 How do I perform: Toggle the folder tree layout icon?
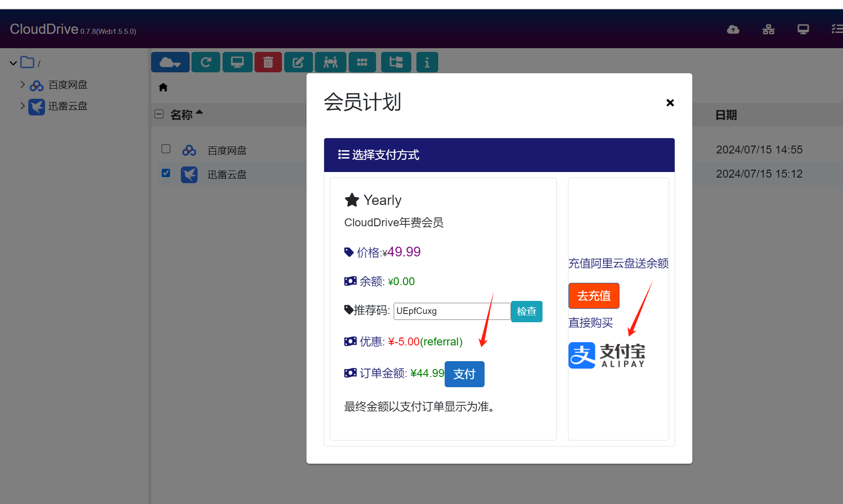pyautogui.click(x=396, y=62)
